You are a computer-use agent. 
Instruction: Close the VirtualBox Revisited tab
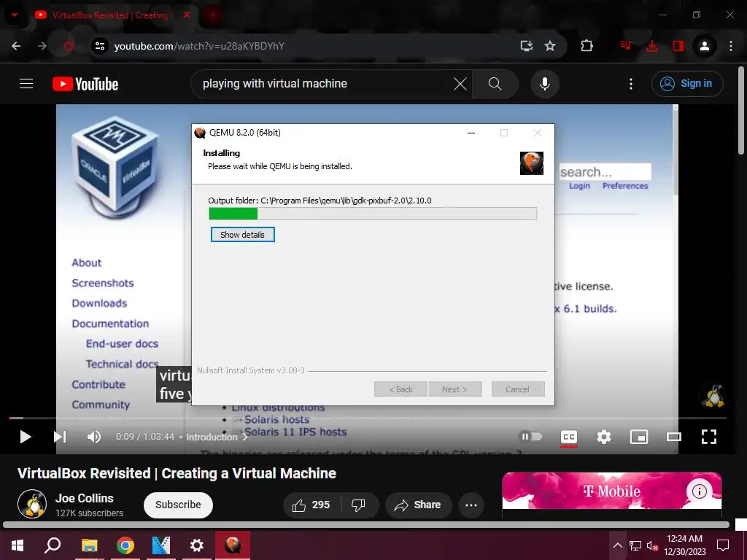tap(187, 15)
